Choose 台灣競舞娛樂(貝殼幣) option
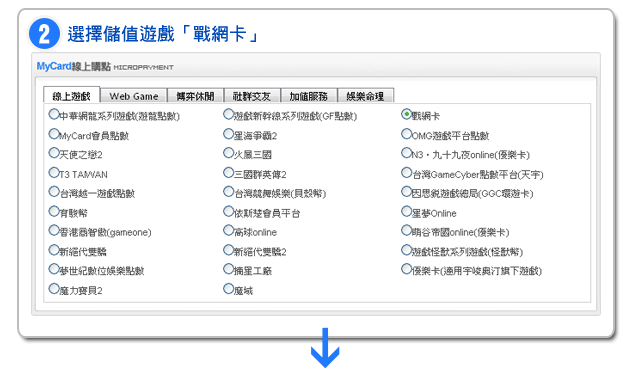 228,191
